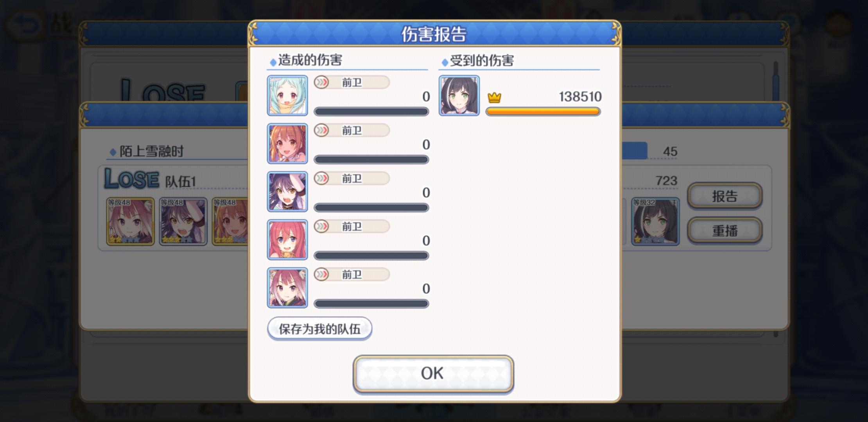Viewport: 868px width, 422px height.
Task: Open the 报告 report button
Action: pyautogui.click(x=725, y=196)
